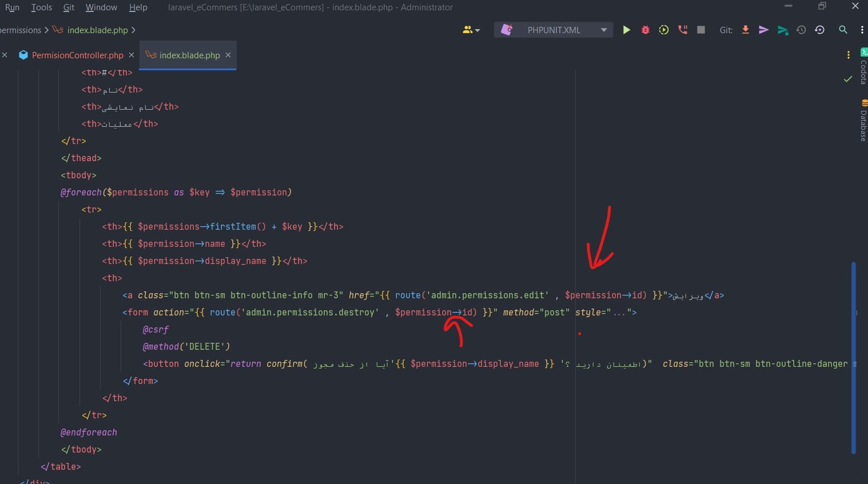The height and width of the screenshot is (484, 868).
Task: Push commits with the green locked send icon
Action: tap(783, 30)
